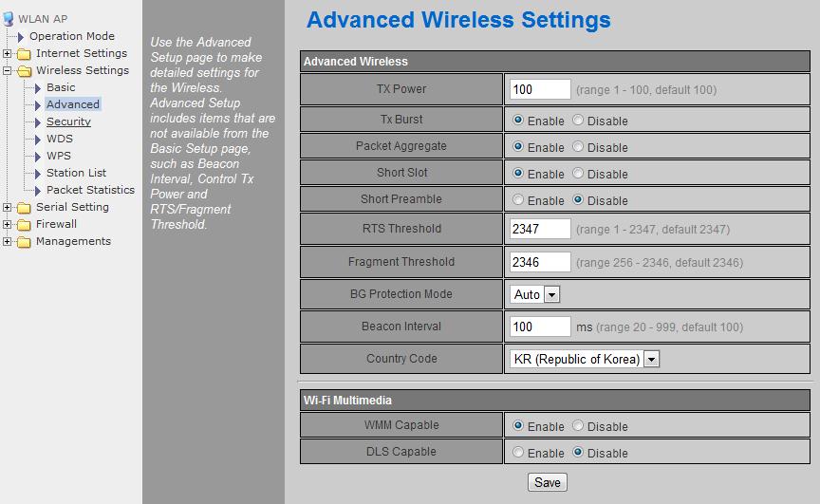Select Disable for Short Preamble
820x504 pixels.
coord(577,199)
